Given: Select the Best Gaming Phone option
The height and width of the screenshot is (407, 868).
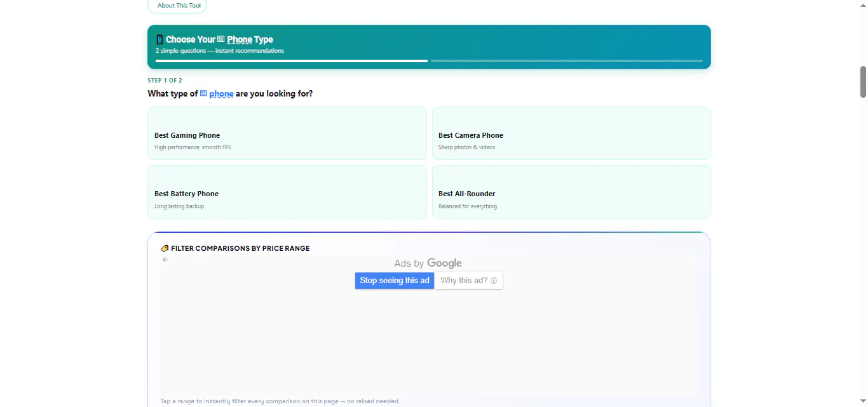Looking at the screenshot, I should tap(287, 133).
